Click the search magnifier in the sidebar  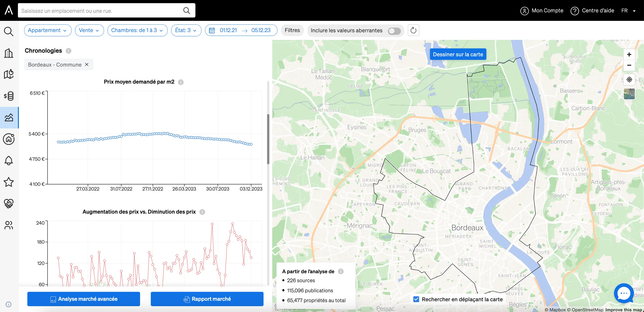(x=9, y=31)
